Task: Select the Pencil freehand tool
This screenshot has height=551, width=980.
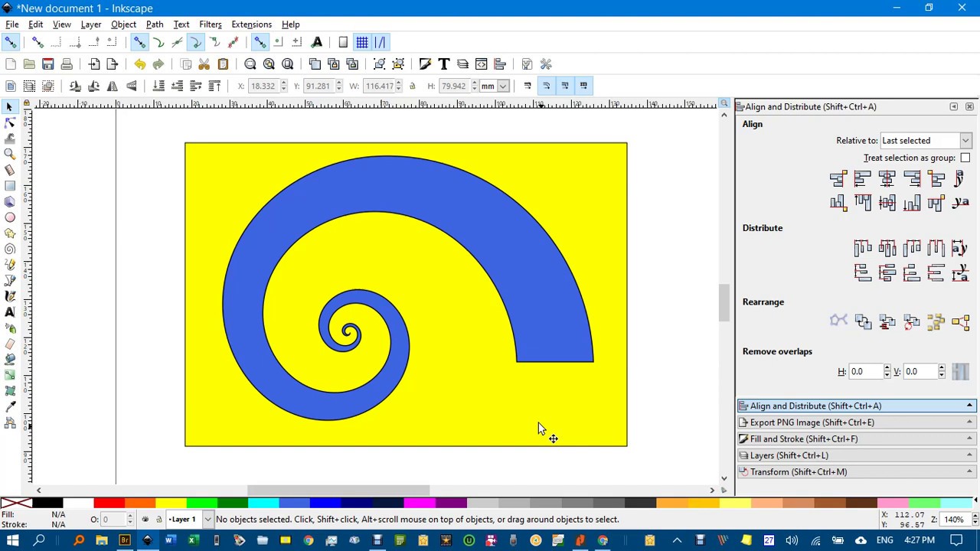Action: [x=10, y=265]
